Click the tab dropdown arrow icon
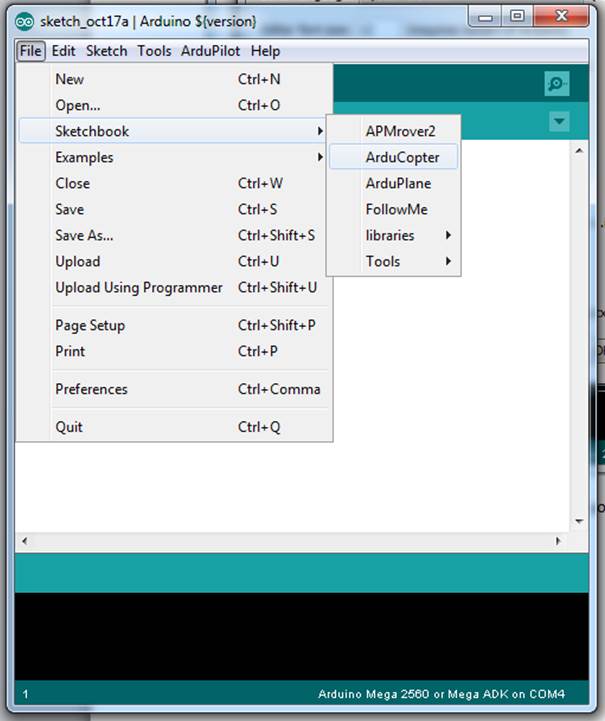 pos(559,121)
